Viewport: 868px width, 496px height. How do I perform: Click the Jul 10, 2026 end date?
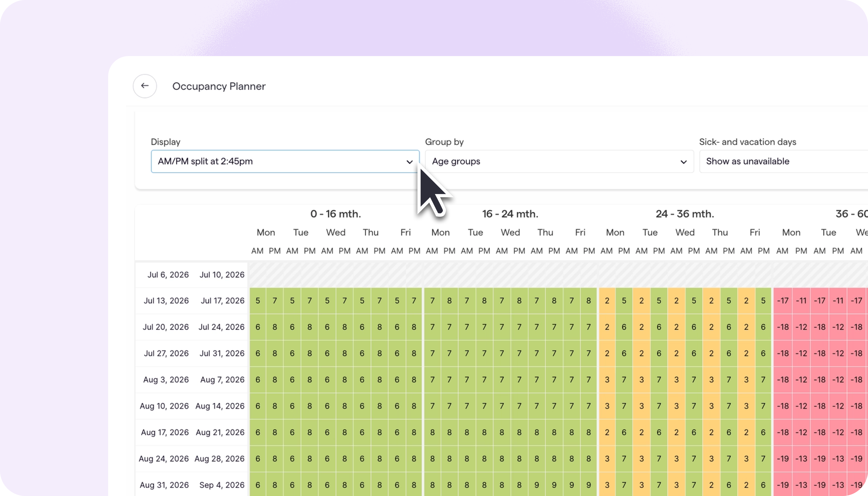click(222, 275)
